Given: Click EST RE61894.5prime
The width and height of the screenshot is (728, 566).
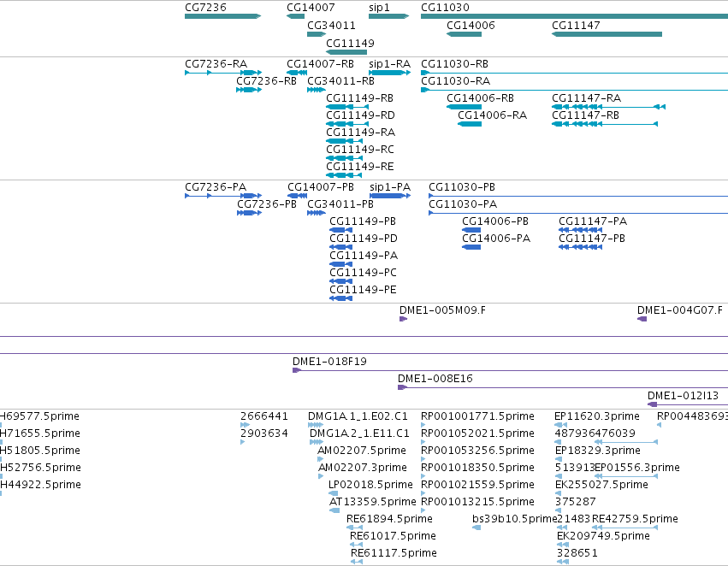Looking at the screenshot, I should pos(389,519).
